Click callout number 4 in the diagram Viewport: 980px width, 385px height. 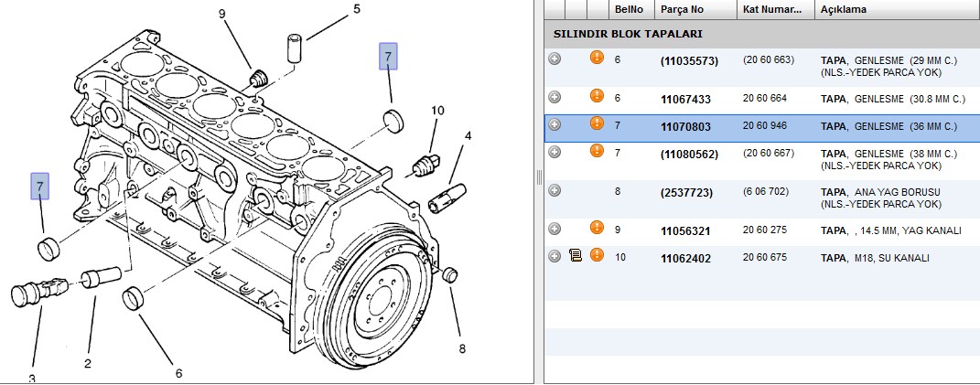point(468,135)
